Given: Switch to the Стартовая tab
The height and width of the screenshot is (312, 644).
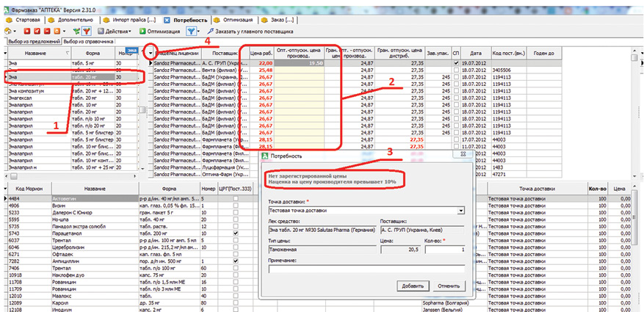Looking at the screenshot, I should [x=23, y=20].
